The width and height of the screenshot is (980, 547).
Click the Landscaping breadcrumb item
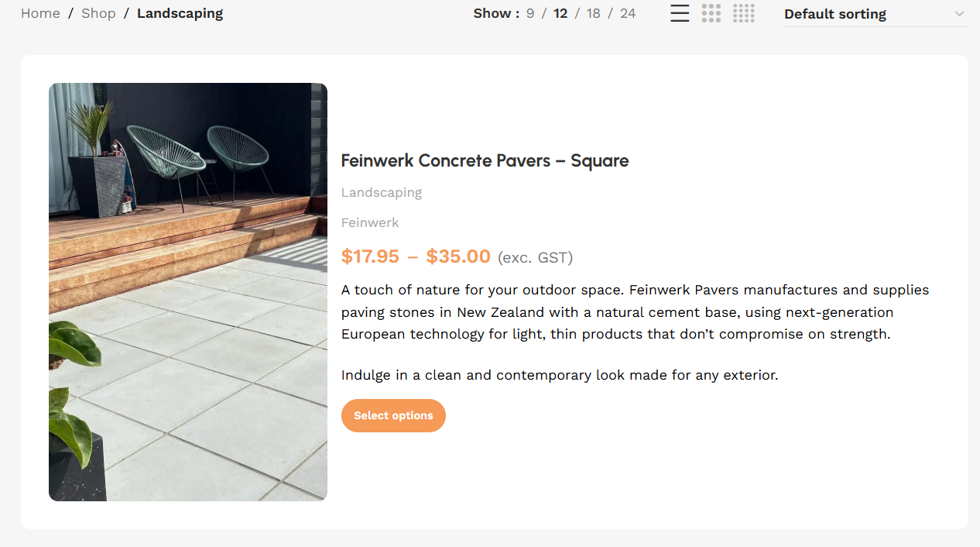click(x=180, y=13)
